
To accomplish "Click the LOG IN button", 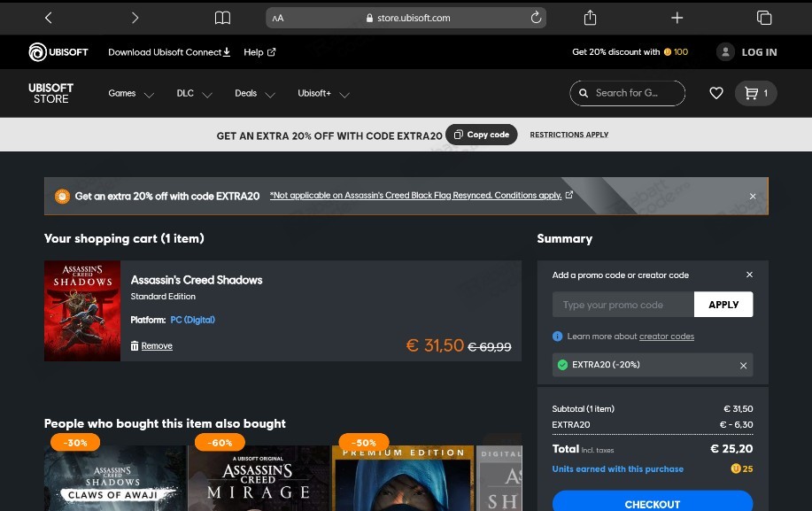I will coord(759,52).
